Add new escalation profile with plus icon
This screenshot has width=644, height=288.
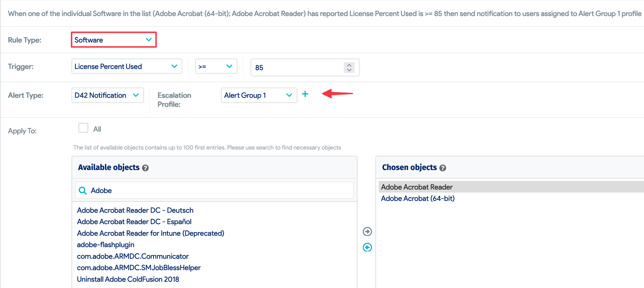[x=305, y=94]
